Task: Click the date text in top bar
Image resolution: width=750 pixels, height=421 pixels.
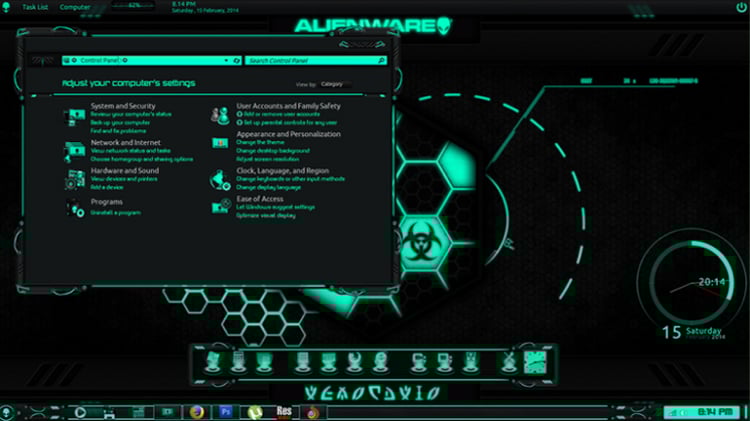Action: pyautogui.click(x=206, y=11)
